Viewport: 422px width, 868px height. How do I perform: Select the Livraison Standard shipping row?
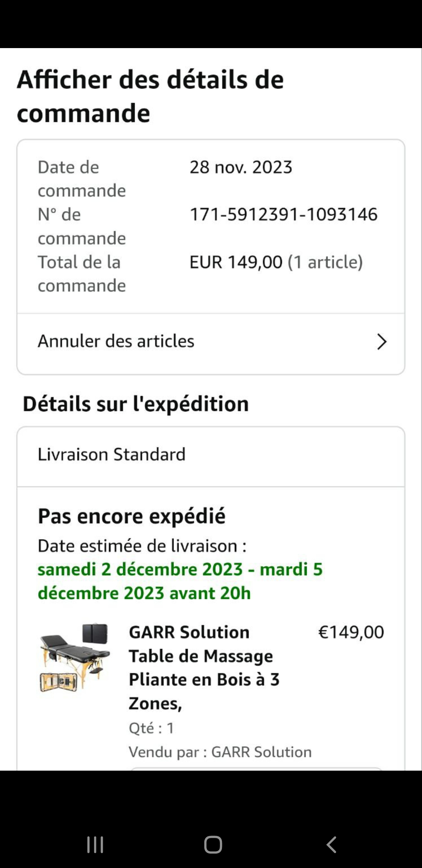(111, 455)
